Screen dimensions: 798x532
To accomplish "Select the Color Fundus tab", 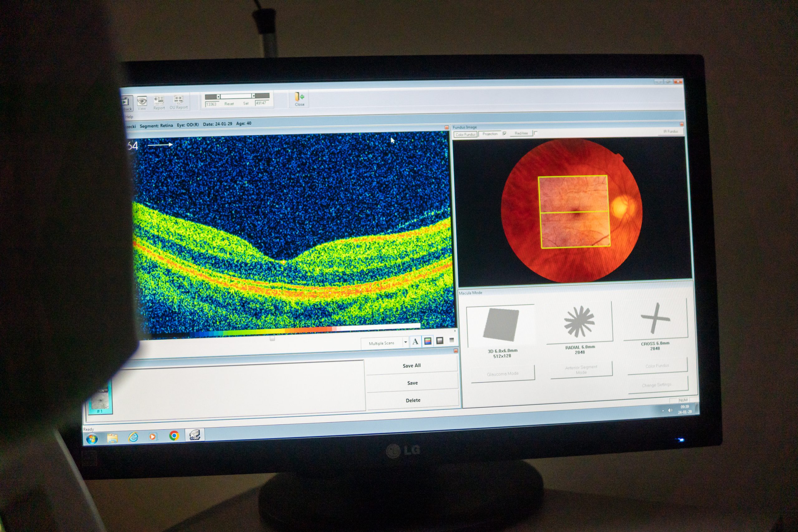I will click(x=465, y=135).
